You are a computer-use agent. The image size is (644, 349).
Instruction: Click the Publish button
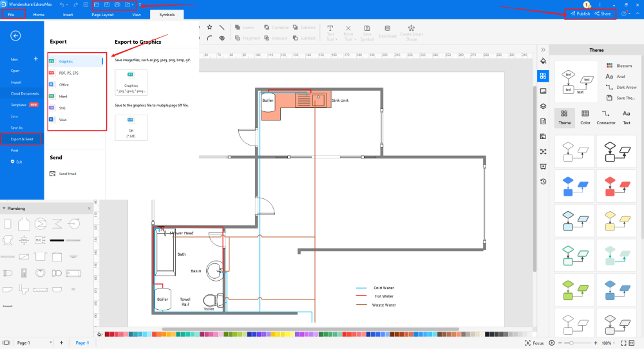(x=580, y=14)
